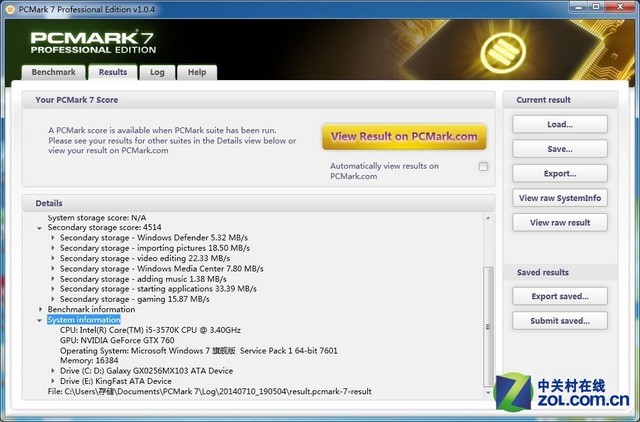Image resolution: width=640 pixels, height=422 pixels.
Task: Select Secondary storage score: 4514 text
Action: point(104,227)
